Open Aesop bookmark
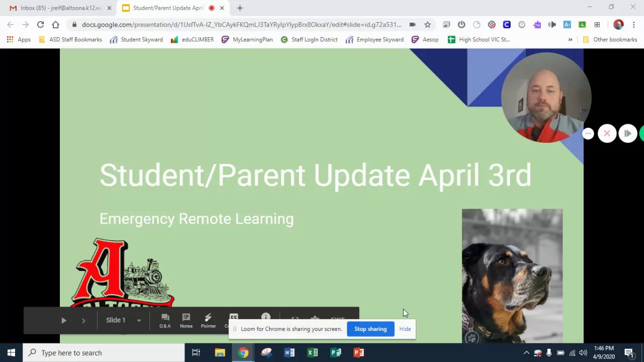Screen dimensions: 644x362 click(x=425, y=39)
